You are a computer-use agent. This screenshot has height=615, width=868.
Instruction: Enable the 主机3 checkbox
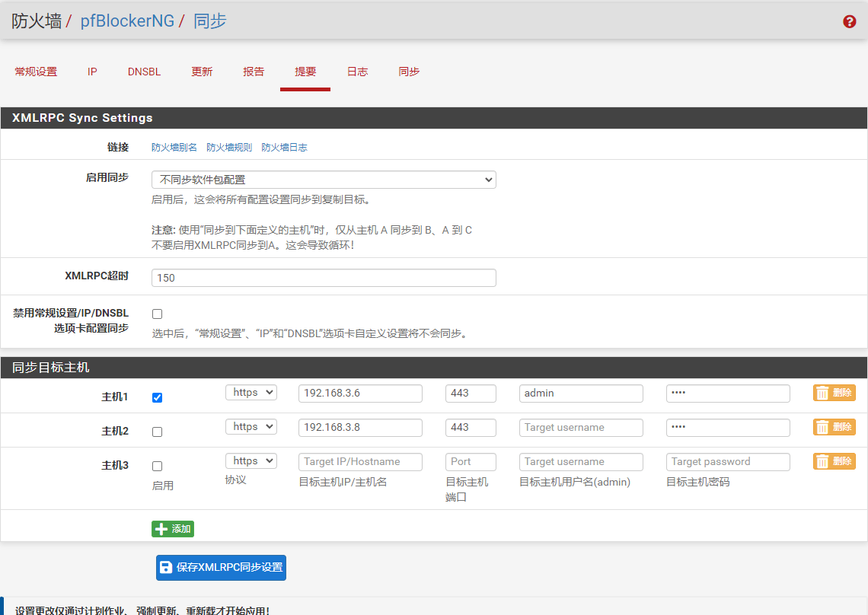click(158, 466)
